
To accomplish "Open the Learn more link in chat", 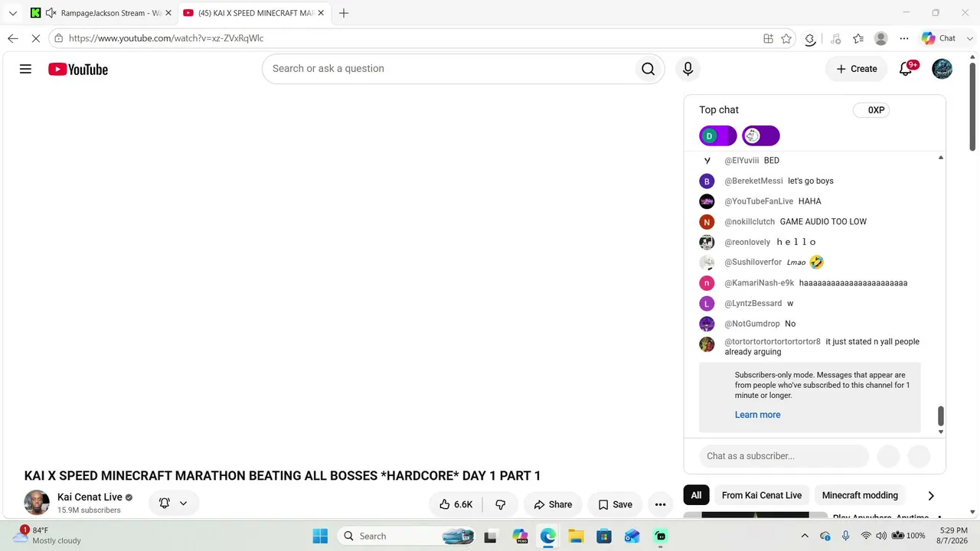I will (x=758, y=415).
